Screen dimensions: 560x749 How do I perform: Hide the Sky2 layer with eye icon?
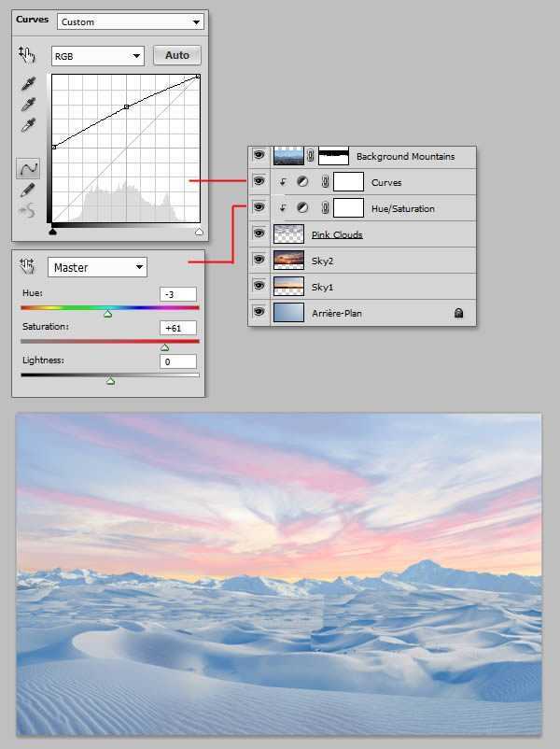(259, 261)
